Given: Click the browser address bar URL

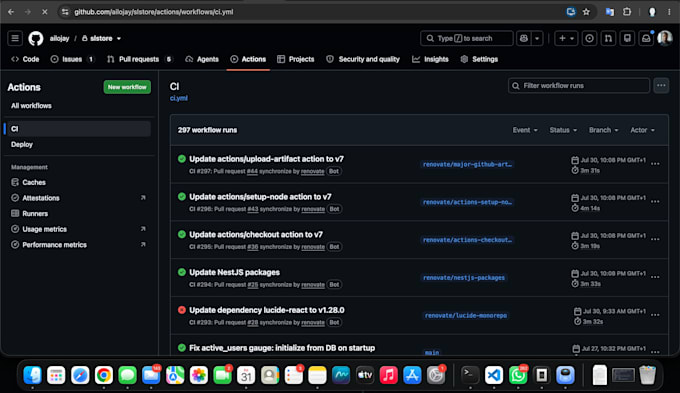Looking at the screenshot, I should (154, 12).
